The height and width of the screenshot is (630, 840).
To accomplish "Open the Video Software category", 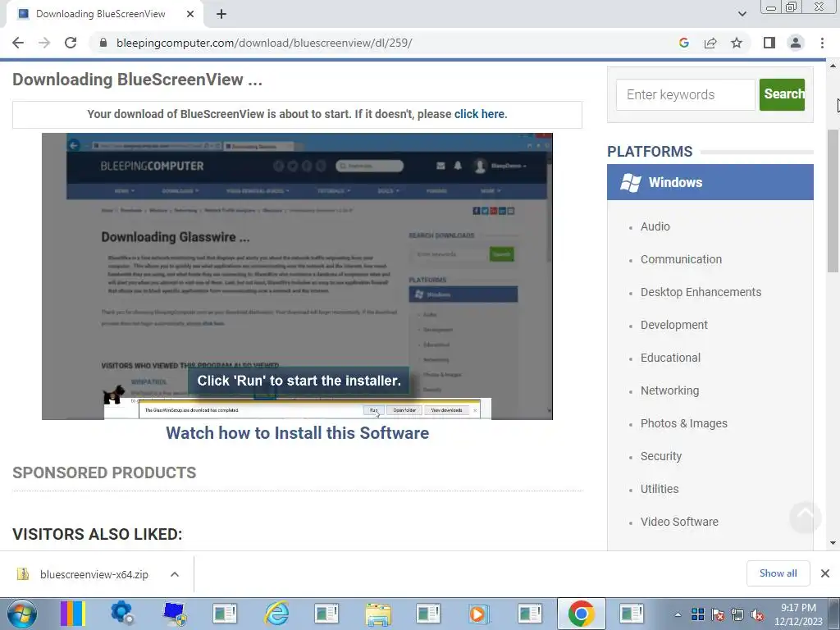I will (x=679, y=522).
